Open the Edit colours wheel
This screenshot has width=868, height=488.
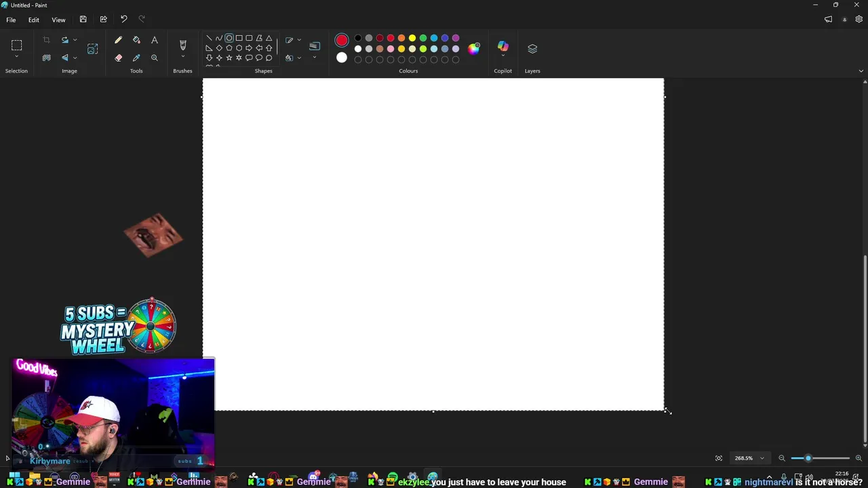coord(474,48)
